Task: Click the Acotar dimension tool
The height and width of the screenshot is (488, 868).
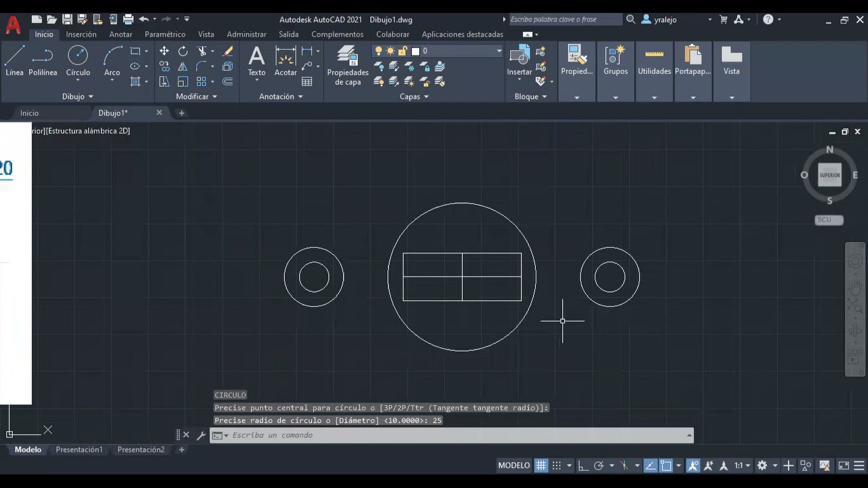Action: (x=285, y=60)
